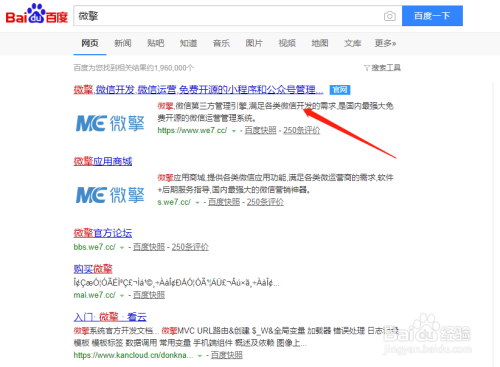Expand the 更多» tab options
The height and width of the screenshot is (367, 500).
(385, 43)
